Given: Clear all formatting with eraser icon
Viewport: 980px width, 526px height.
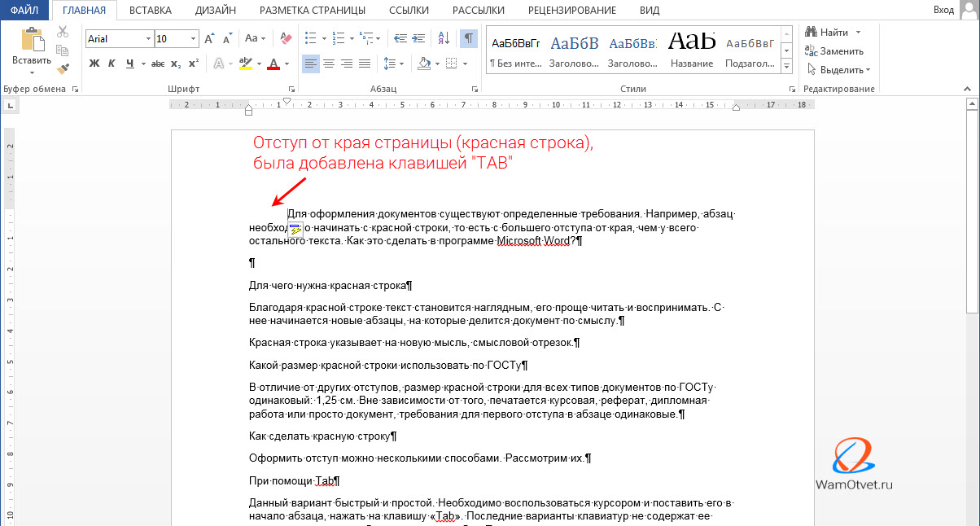Looking at the screenshot, I should 286,38.
